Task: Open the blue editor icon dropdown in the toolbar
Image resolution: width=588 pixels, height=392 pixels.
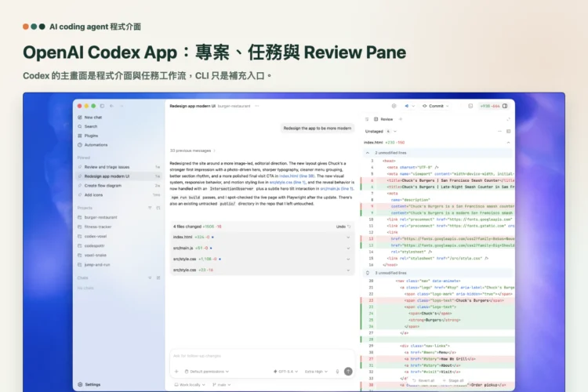Action: (409, 106)
